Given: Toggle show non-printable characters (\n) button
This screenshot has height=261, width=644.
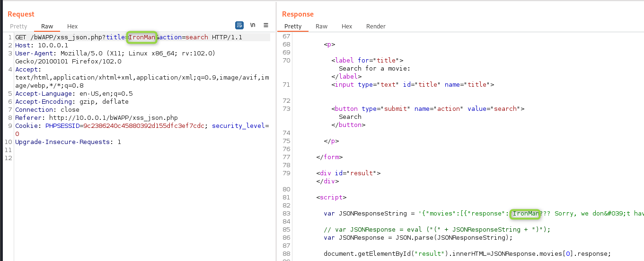Looking at the screenshot, I should coord(253,26).
